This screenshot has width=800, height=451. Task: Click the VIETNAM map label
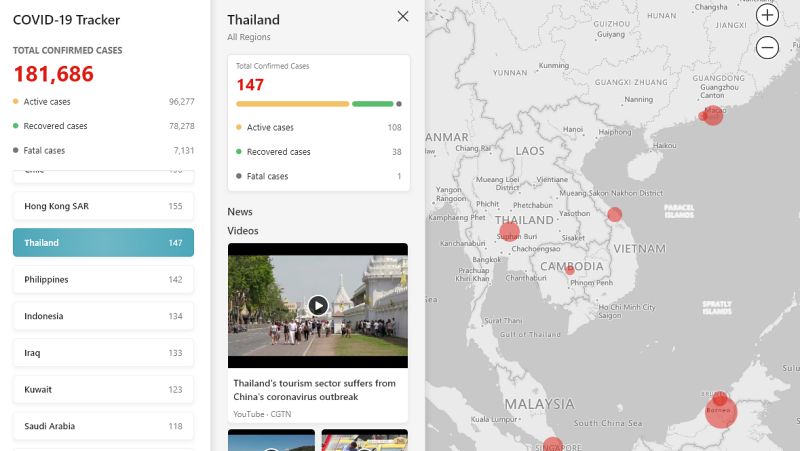pyautogui.click(x=639, y=249)
